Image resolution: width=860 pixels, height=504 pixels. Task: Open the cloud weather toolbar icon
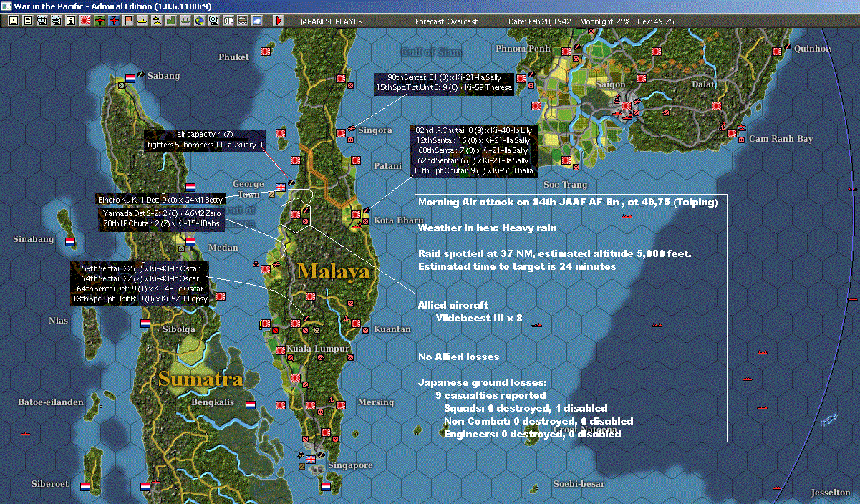[256, 21]
